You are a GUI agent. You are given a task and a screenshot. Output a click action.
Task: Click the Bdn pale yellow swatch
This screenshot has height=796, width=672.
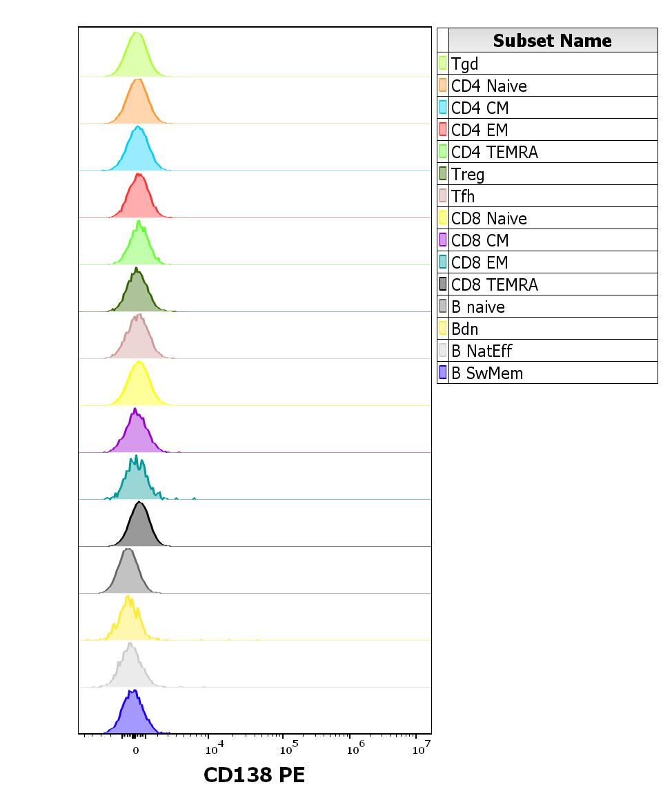coord(443,328)
